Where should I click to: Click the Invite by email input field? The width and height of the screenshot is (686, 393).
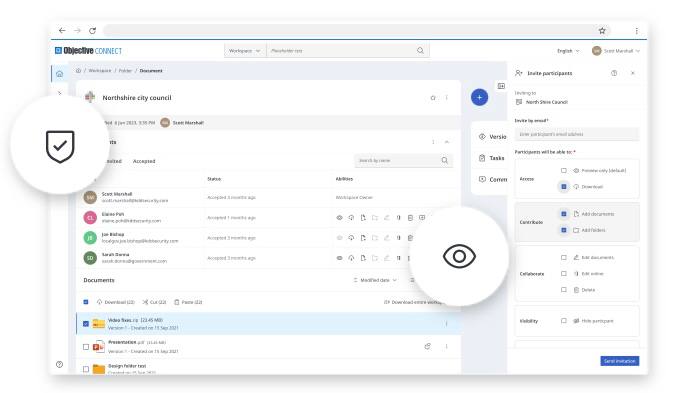click(x=577, y=134)
